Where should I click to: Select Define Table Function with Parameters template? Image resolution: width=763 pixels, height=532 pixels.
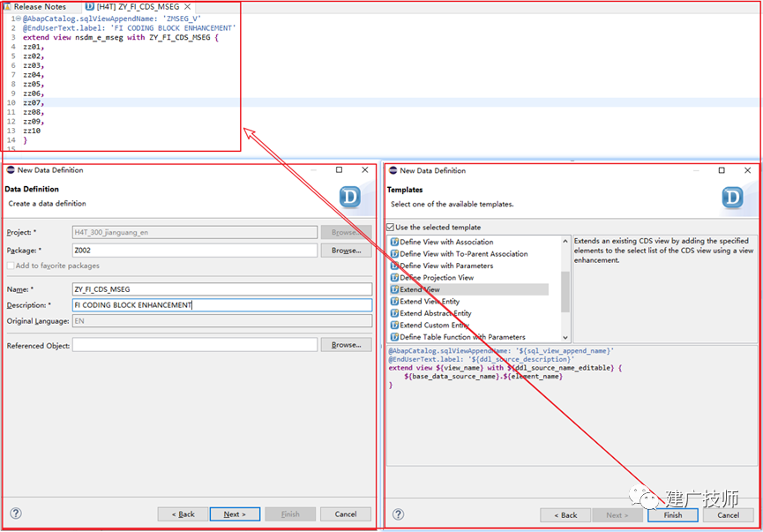pos(462,337)
